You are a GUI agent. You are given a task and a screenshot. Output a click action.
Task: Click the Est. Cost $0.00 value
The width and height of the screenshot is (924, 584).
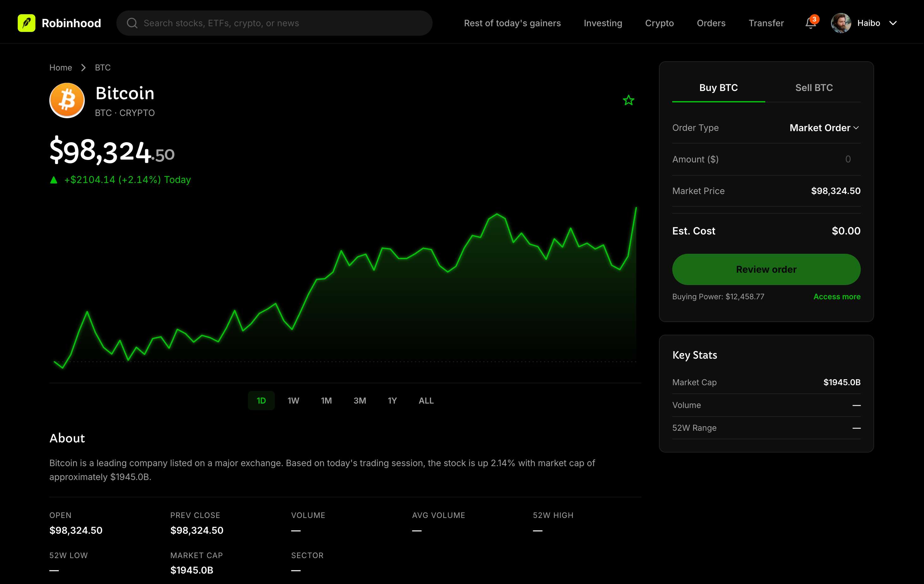tap(846, 231)
